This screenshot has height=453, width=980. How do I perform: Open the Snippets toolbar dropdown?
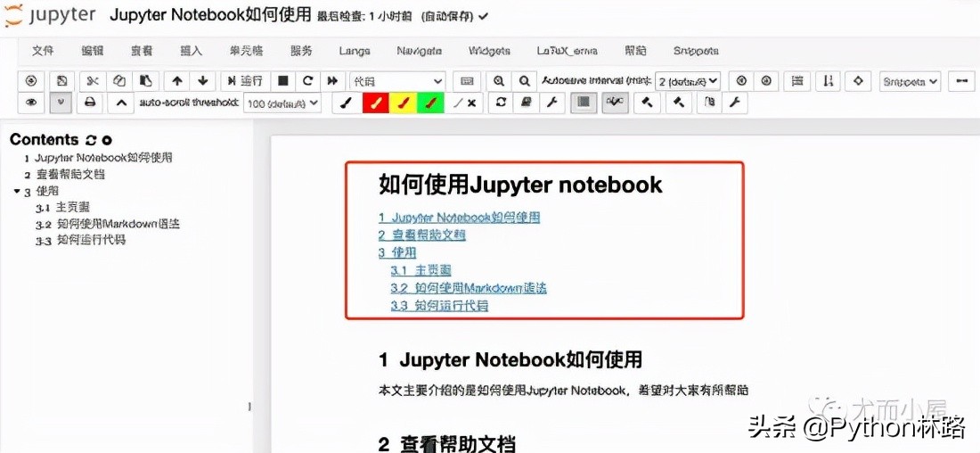910,81
